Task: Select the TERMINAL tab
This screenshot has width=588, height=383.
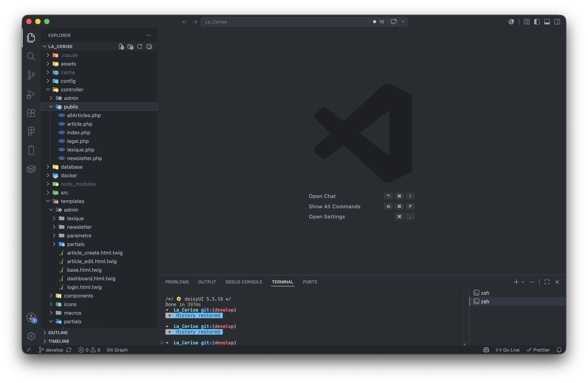Action: coord(282,282)
